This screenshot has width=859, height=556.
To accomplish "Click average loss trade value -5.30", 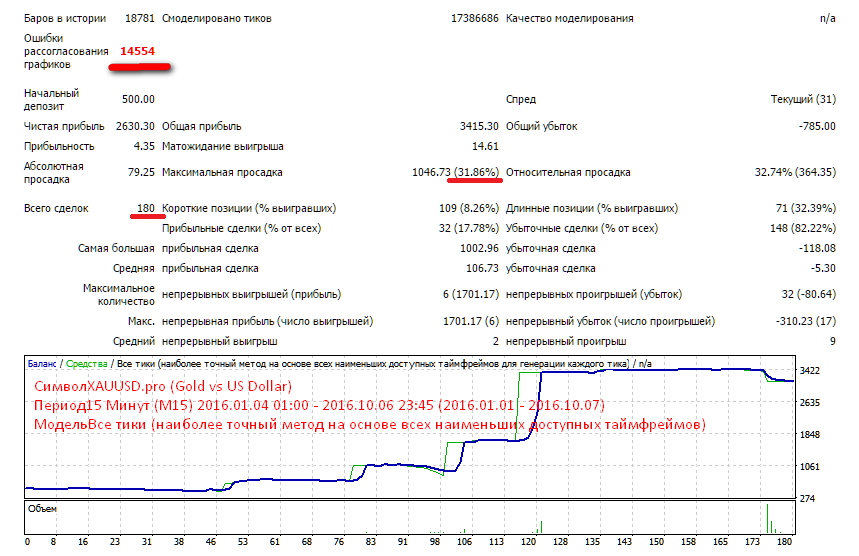I will coord(823,268).
